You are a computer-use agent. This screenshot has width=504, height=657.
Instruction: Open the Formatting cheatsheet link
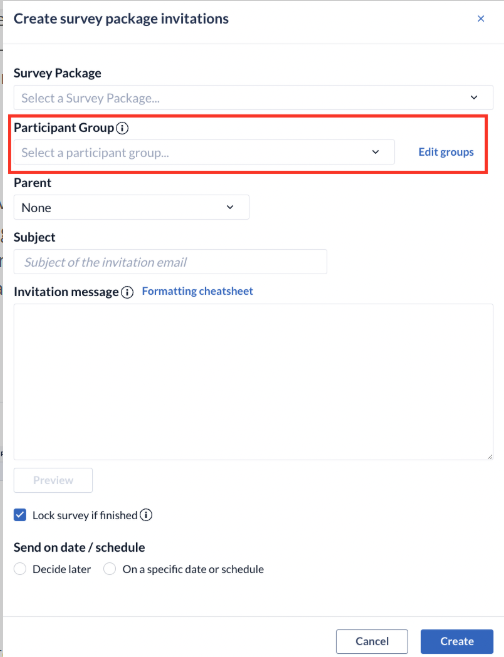point(197,291)
